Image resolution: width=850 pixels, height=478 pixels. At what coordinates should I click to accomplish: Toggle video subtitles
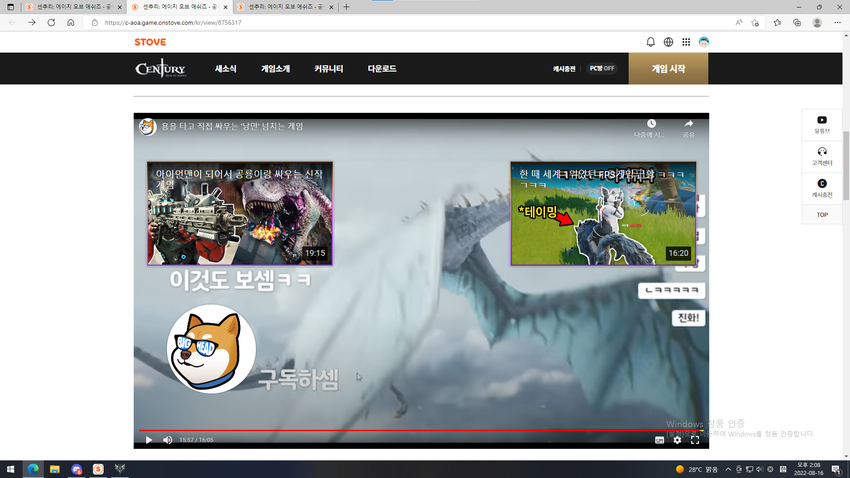659,440
